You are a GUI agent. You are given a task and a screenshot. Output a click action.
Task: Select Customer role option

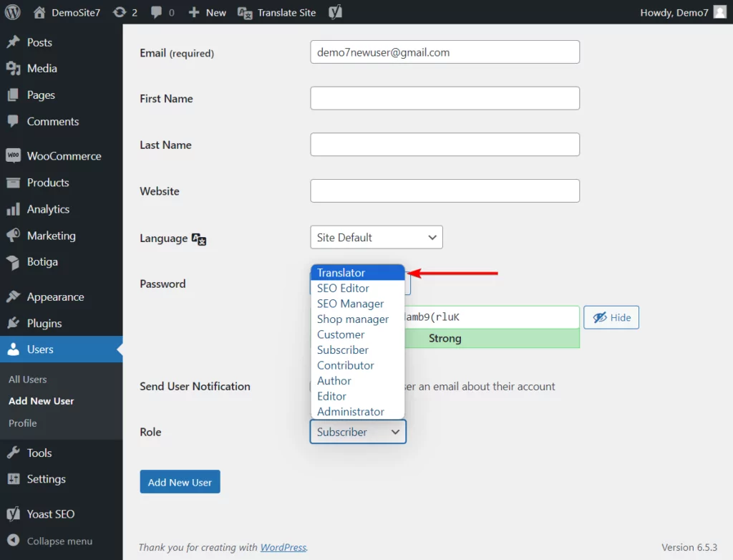[358, 334]
